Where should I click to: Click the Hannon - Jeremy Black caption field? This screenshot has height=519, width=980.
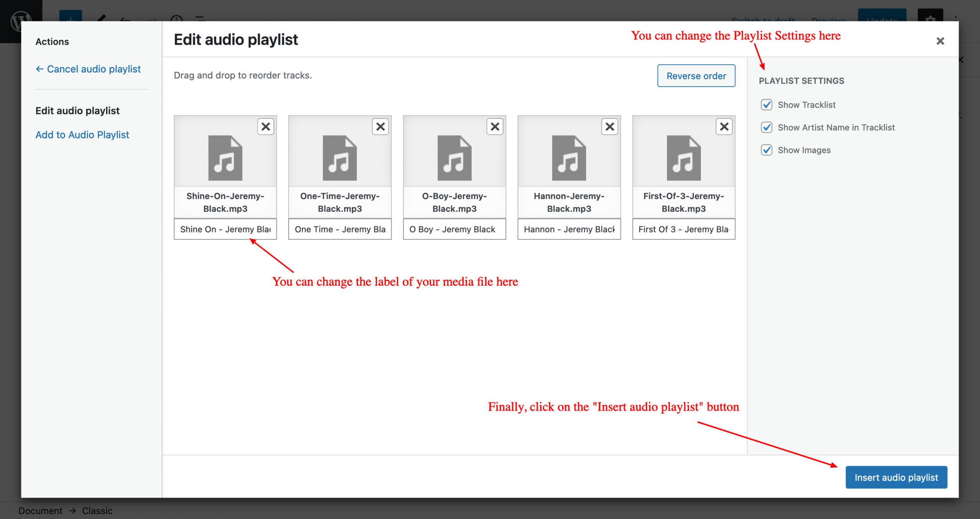569,229
